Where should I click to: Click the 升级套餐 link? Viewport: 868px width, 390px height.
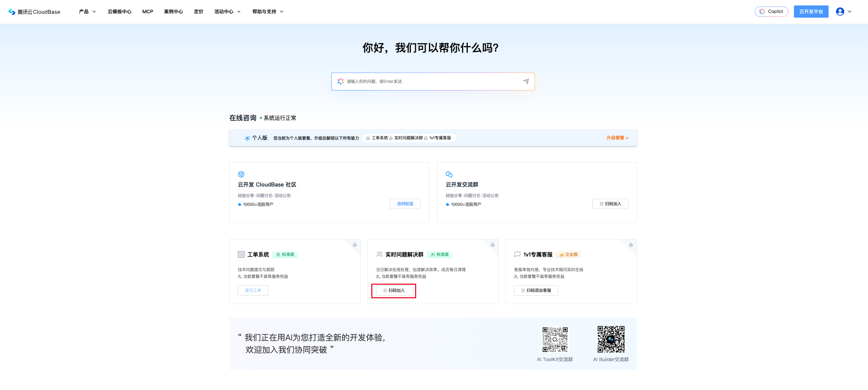tap(617, 138)
